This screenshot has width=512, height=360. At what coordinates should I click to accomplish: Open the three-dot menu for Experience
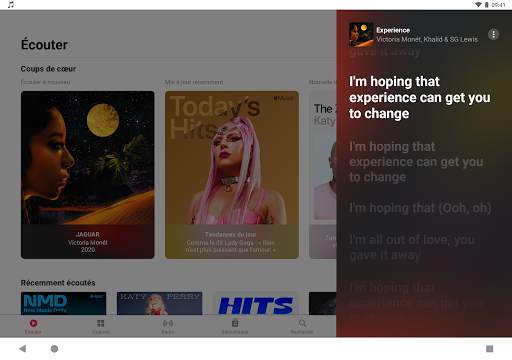(493, 34)
